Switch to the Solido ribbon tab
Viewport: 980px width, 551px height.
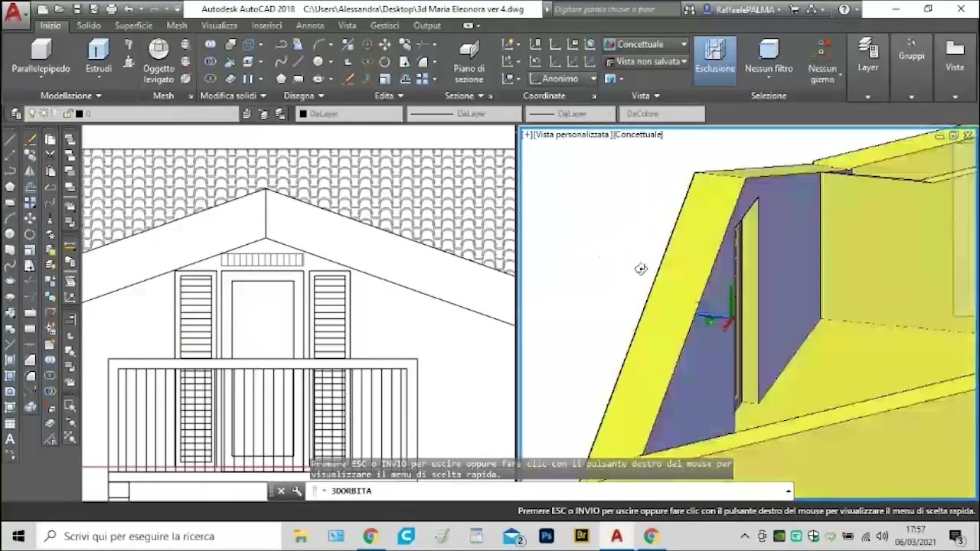pyautogui.click(x=89, y=25)
